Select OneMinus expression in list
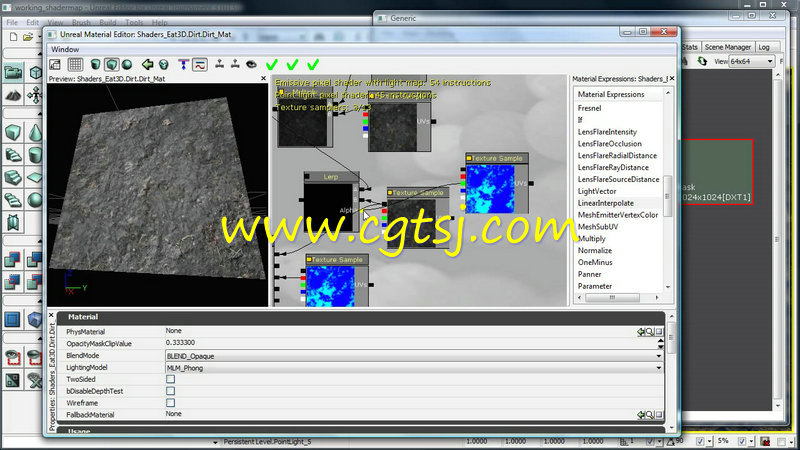 tap(595, 262)
